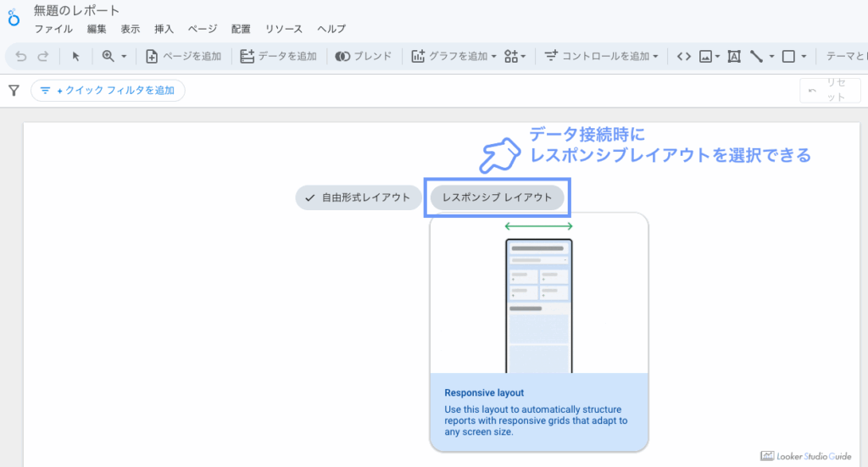Click the filter funnel icon

pos(14,90)
